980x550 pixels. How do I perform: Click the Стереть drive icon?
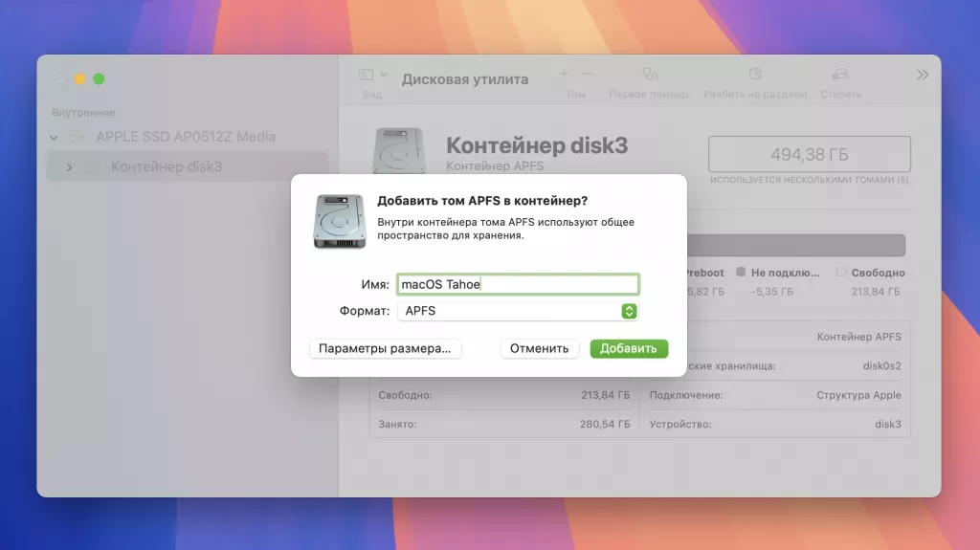(840, 75)
